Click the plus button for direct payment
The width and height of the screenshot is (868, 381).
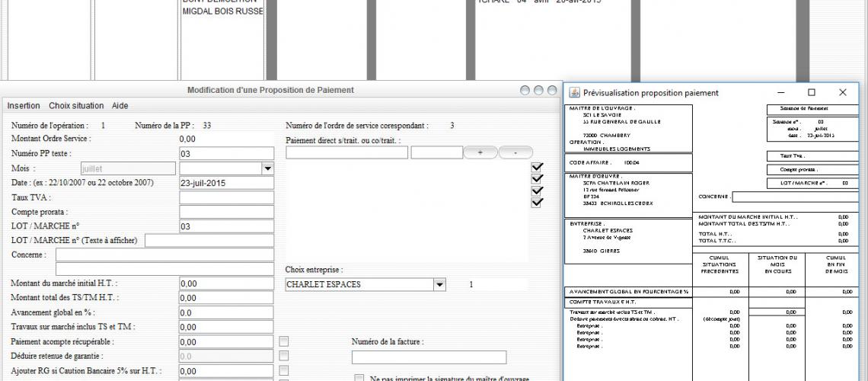pyautogui.click(x=480, y=152)
